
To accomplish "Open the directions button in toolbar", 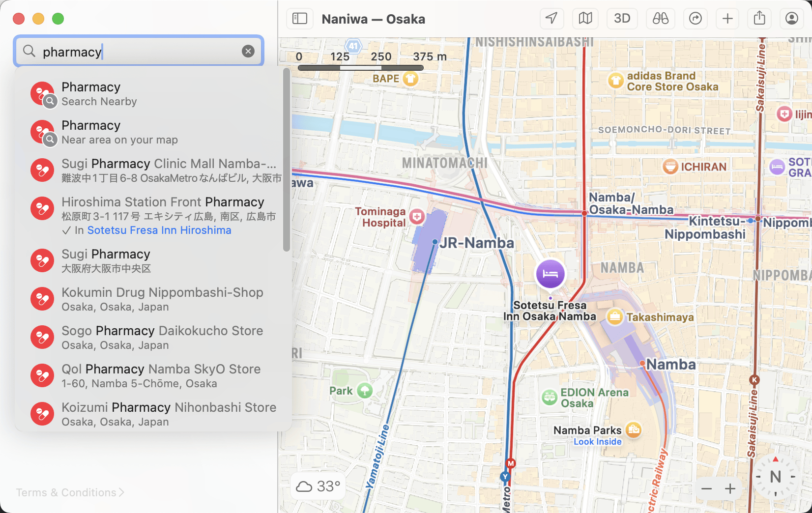I will coord(696,19).
